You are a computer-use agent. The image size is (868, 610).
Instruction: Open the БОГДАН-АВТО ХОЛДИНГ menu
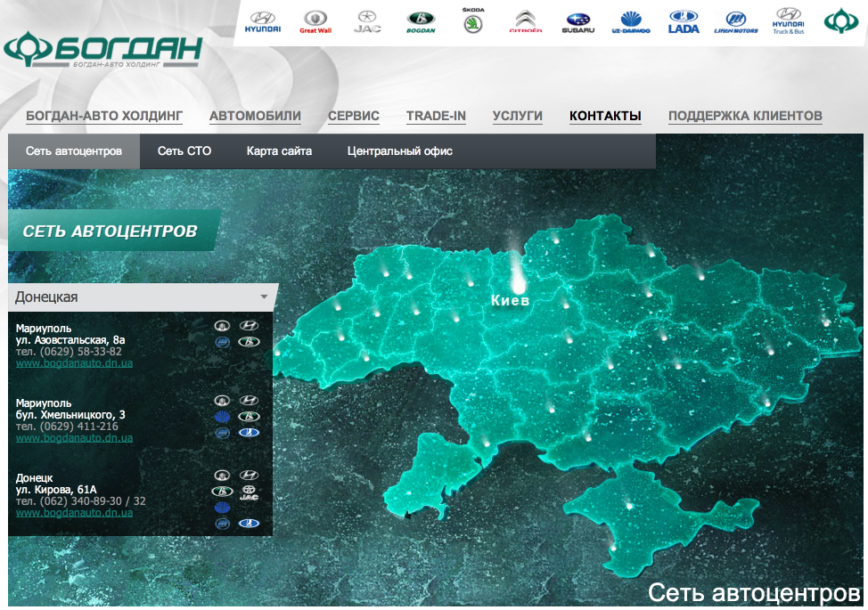point(104,116)
